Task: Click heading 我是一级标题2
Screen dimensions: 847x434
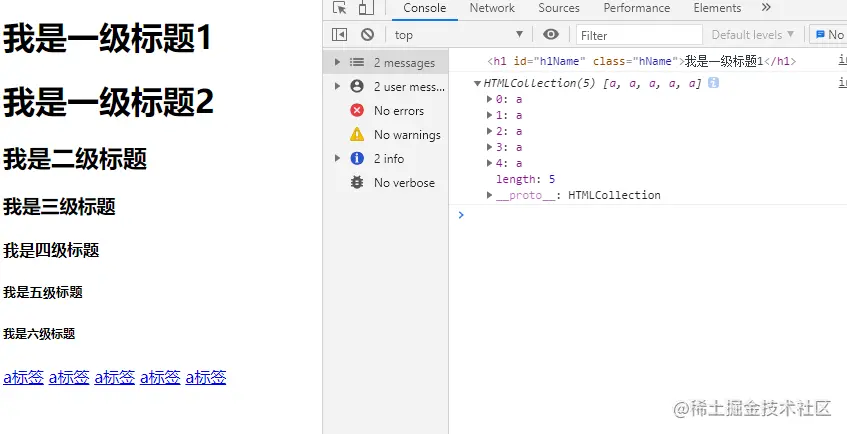Action: click(108, 102)
